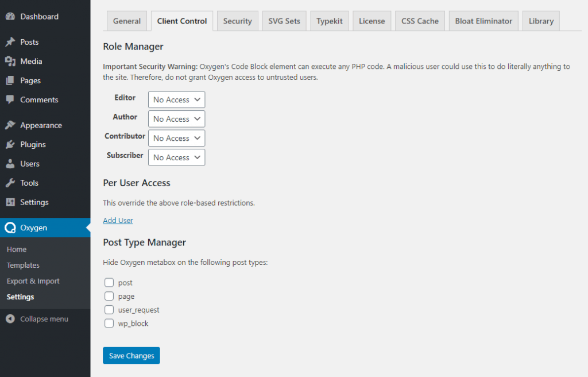588x377 pixels.
Task: Switch to the Security tab
Action: pyautogui.click(x=237, y=21)
